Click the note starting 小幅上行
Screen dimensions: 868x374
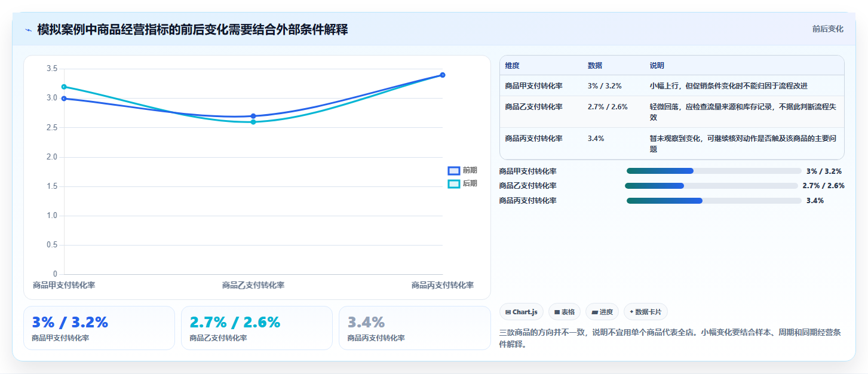pyautogui.click(x=729, y=86)
